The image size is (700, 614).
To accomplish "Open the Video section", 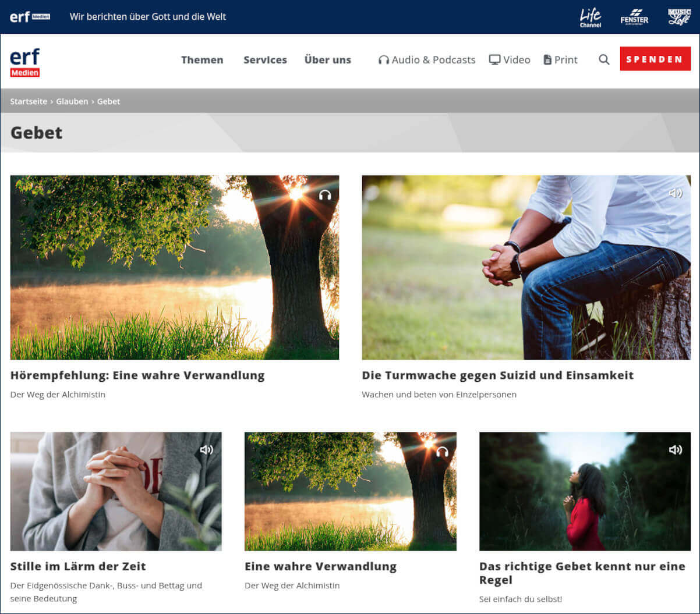I will coord(510,59).
